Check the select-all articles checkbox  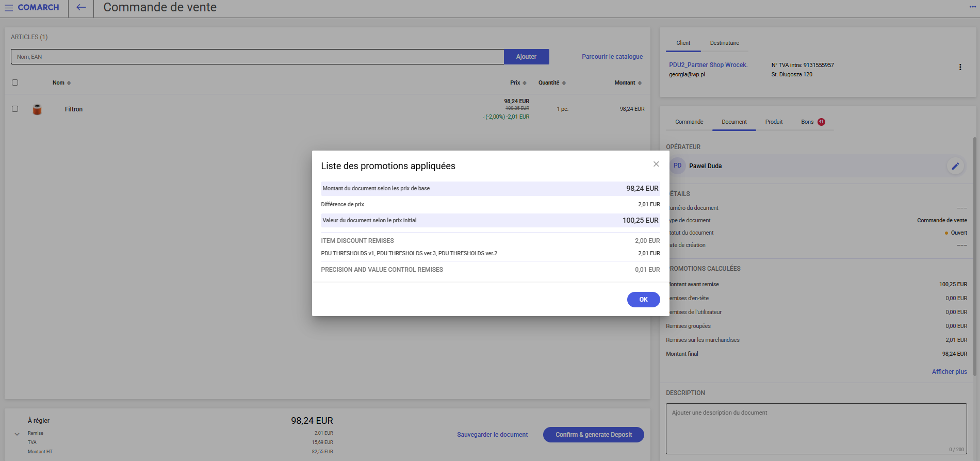pos(15,83)
